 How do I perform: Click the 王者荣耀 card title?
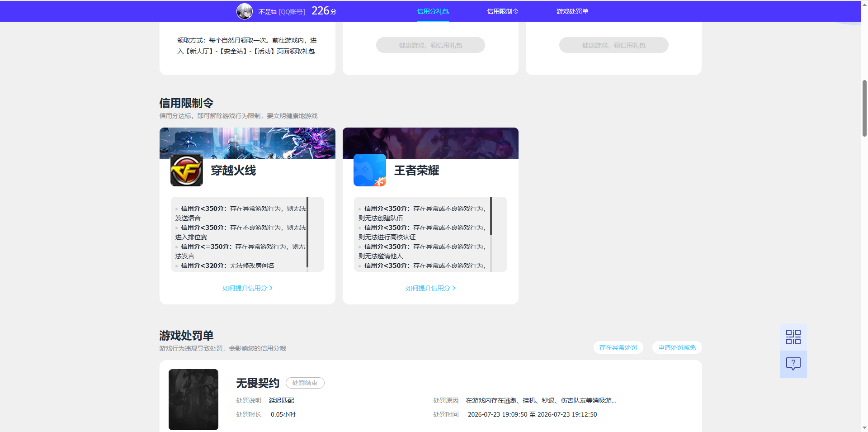416,171
